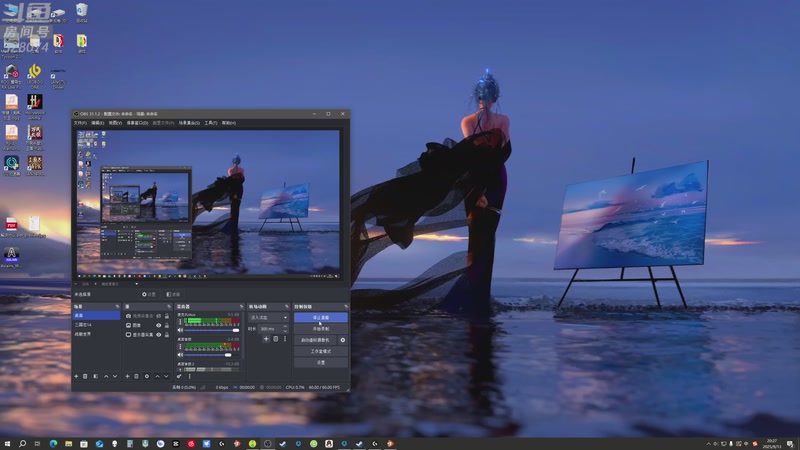Add a configurable transition with the plus icon
Image resolution: width=800 pixels, height=450 pixels.
(266, 339)
